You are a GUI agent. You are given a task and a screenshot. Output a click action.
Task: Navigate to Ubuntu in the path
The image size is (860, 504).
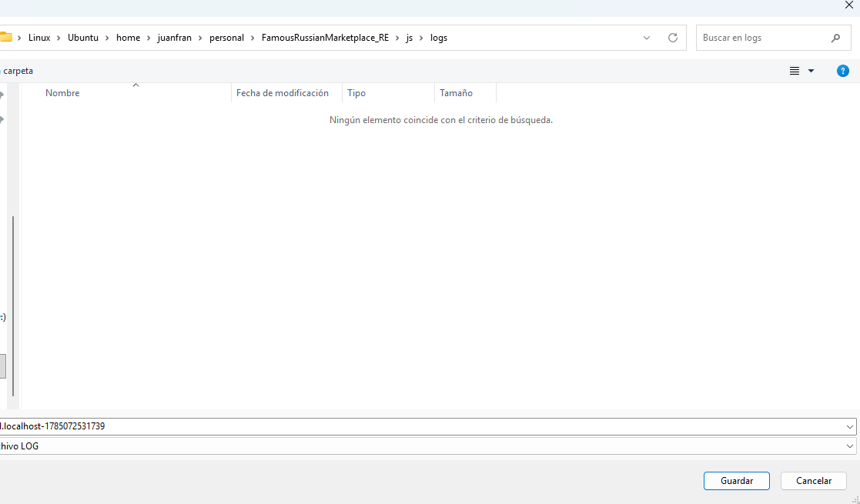[x=83, y=38]
